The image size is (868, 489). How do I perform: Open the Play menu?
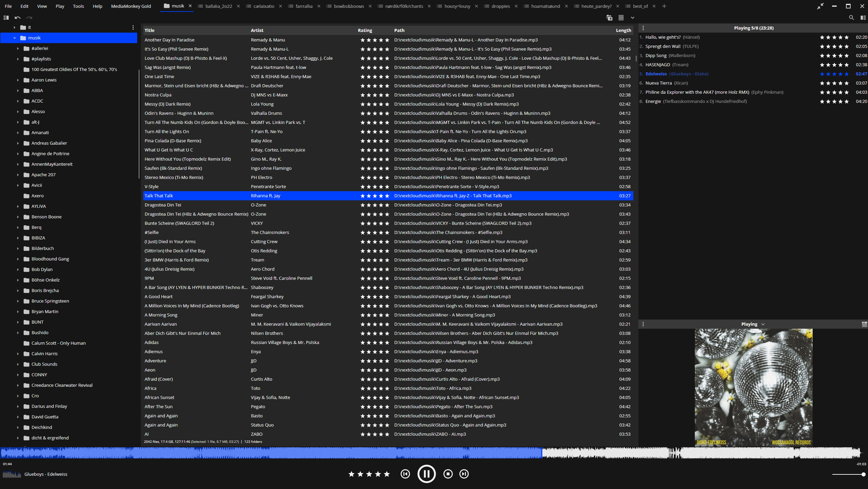pyautogui.click(x=60, y=6)
